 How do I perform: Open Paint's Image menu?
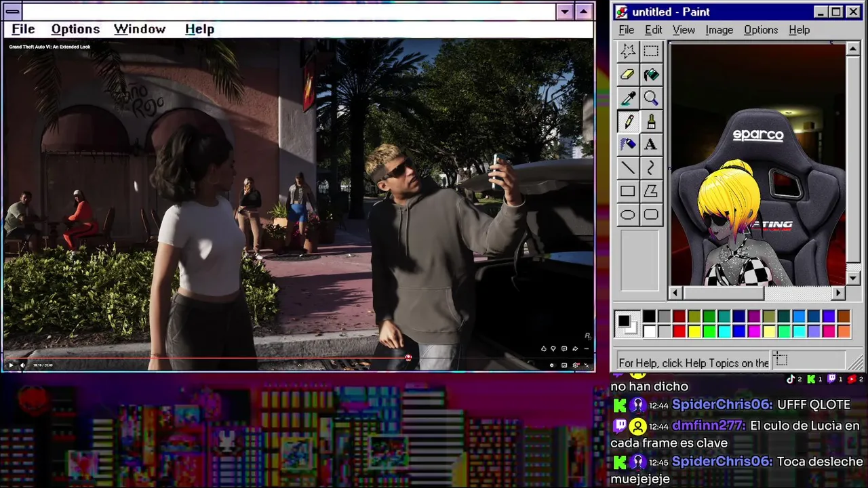[719, 30]
